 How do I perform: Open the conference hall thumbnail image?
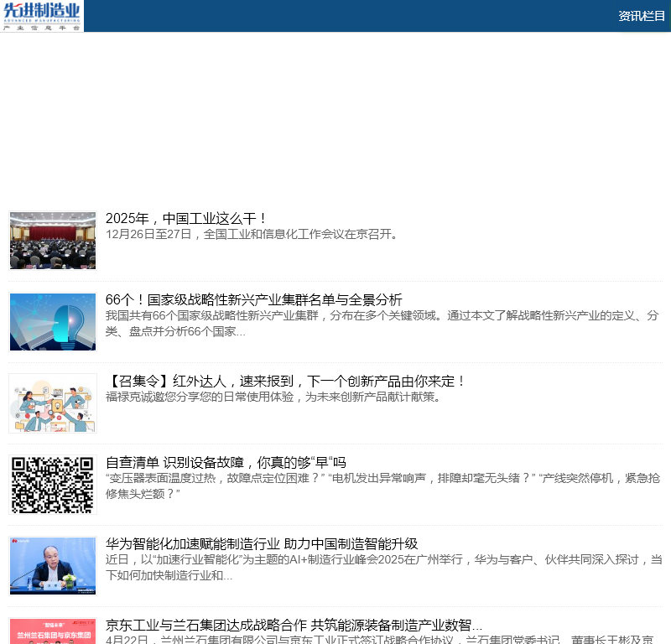pyautogui.click(x=53, y=241)
